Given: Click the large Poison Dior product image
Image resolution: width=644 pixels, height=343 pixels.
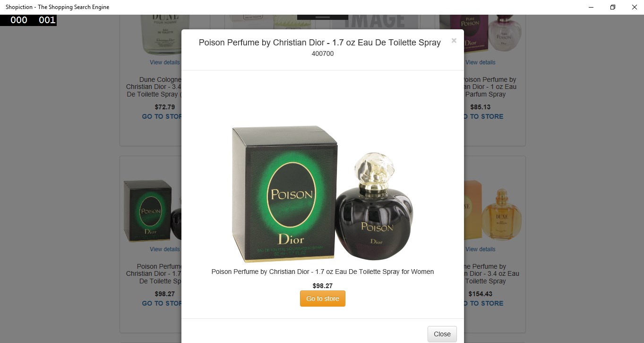Looking at the screenshot, I should (323, 193).
